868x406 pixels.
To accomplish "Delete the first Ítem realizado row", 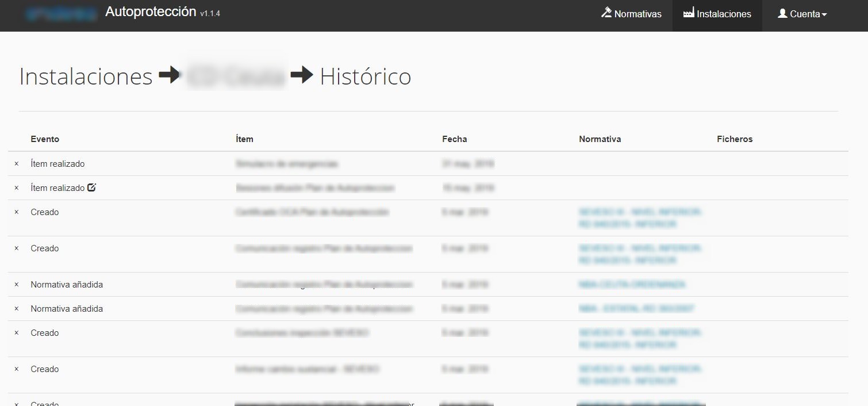I will pyautogui.click(x=17, y=164).
